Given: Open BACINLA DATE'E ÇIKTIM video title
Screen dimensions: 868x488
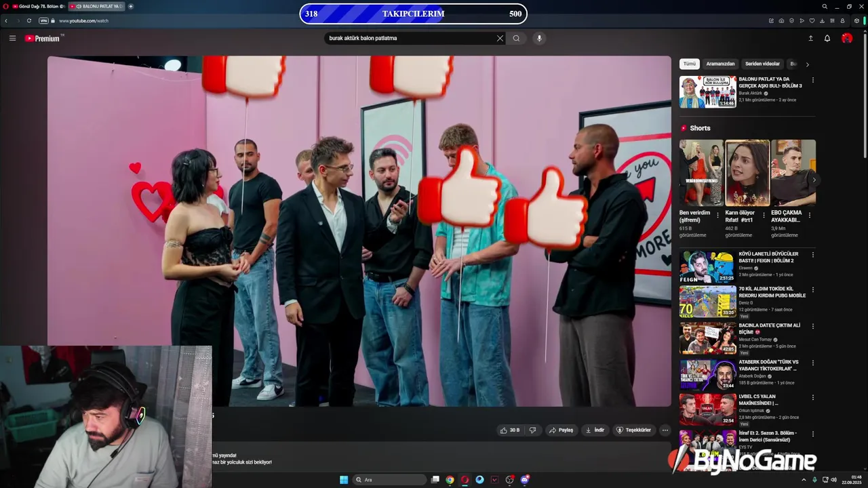Looking at the screenshot, I should click(769, 328).
